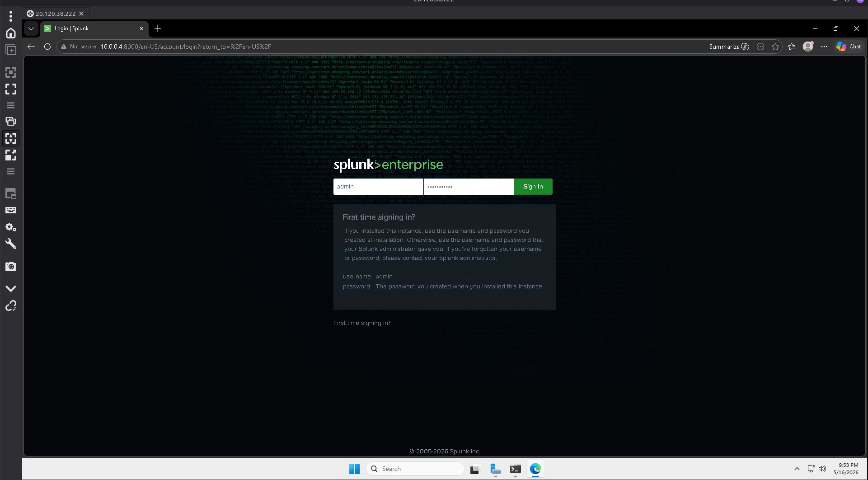Image resolution: width=868 pixels, height=480 pixels.
Task: Open Copilot Chat button
Action: click(x=849, y=47)
